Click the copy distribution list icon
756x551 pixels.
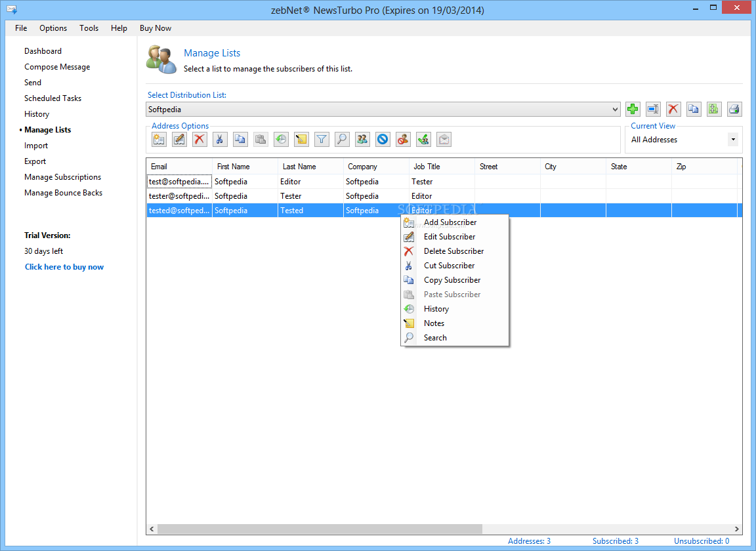click(x=693, y=109)
